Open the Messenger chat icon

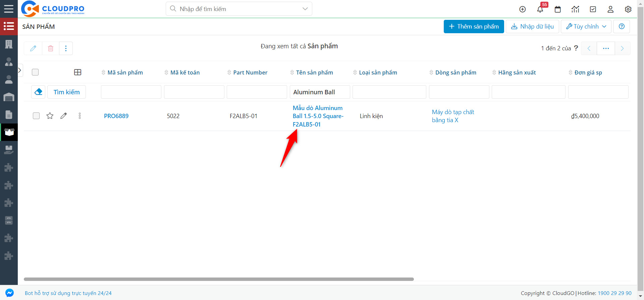click(x=9, y=293)
